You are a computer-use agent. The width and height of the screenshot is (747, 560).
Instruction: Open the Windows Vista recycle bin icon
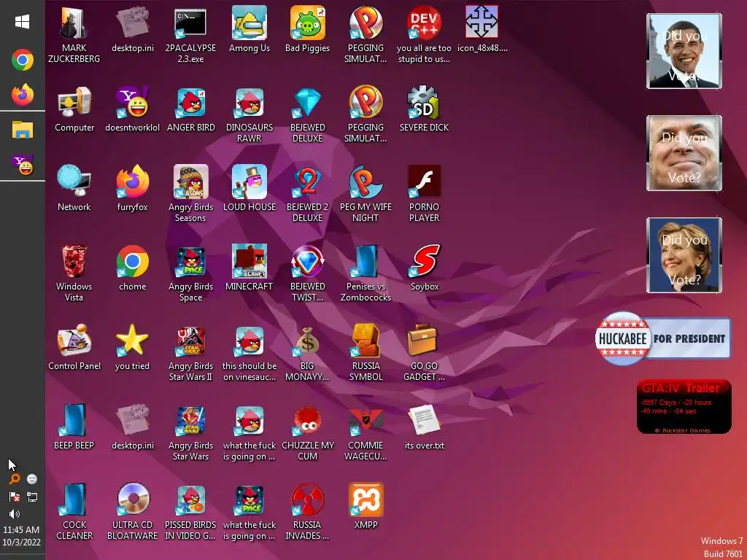pyautogui.click(x=74, y=273)
